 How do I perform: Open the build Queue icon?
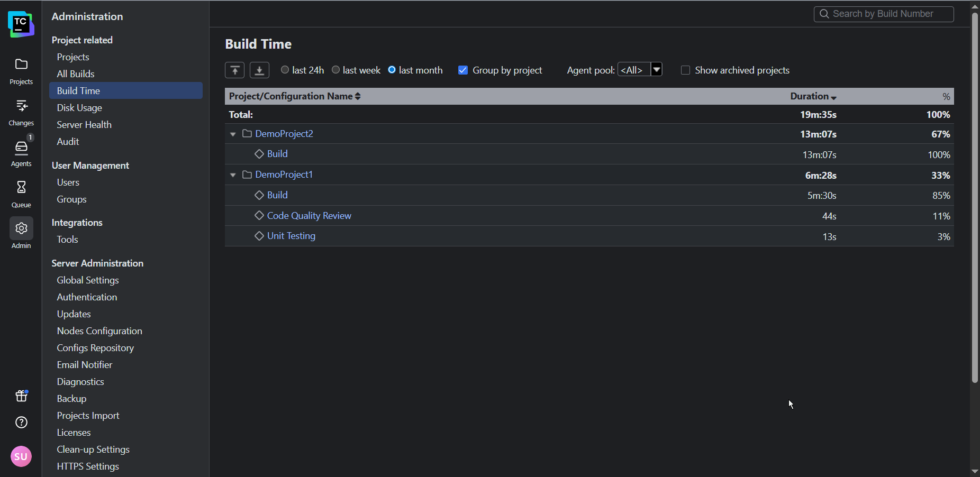point(21,194)
